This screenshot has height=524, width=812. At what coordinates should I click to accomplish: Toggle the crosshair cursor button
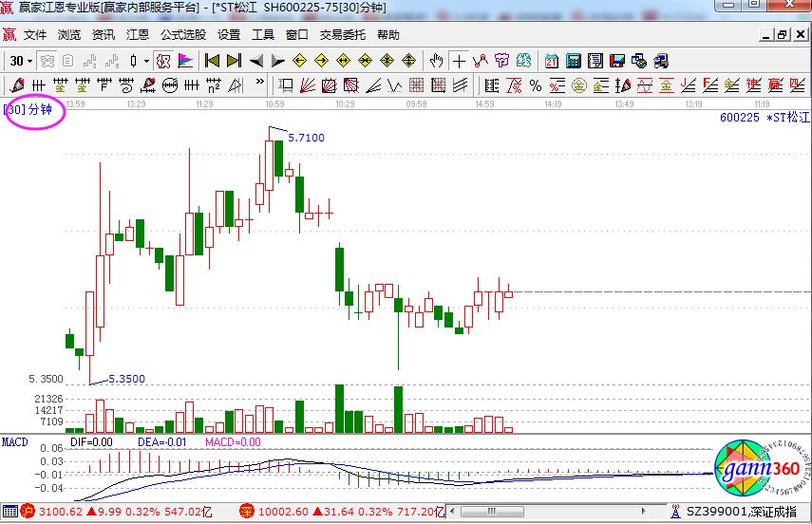[459, 61]
